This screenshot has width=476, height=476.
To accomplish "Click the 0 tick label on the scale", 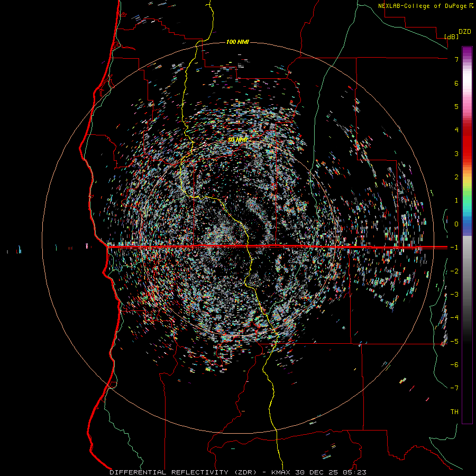I will 456,224.
